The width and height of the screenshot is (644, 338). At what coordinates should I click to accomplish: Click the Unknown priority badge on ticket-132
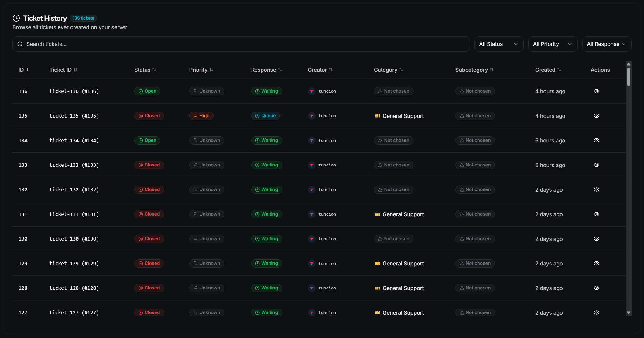pyautogui.click(x=207, y=189)
